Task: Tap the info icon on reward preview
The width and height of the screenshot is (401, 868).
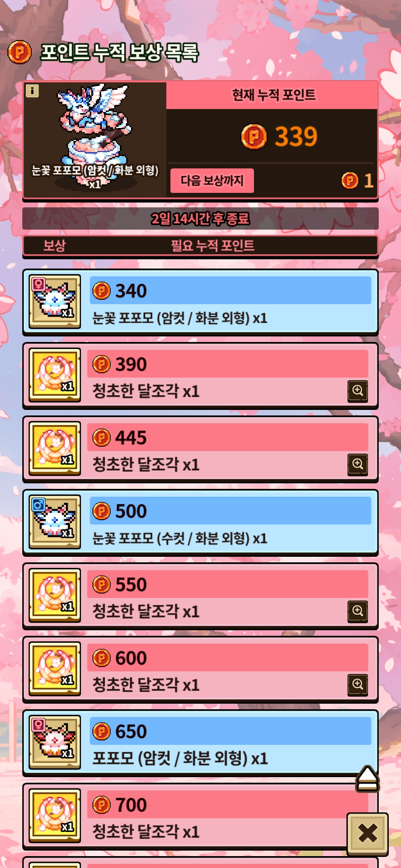Action: 32,91
